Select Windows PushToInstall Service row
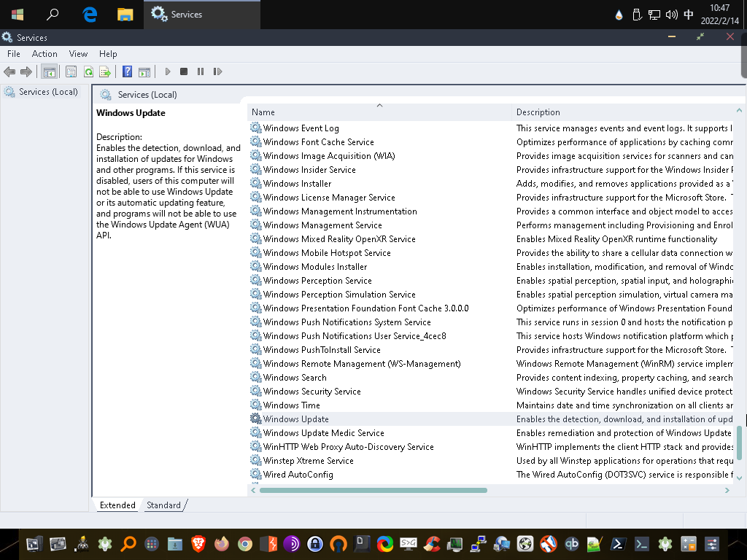 point(491,349)
